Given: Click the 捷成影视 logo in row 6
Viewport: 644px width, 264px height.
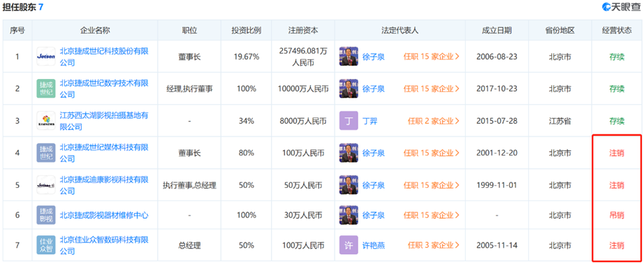Looking at the screenshot, I should tap(46, 214).
